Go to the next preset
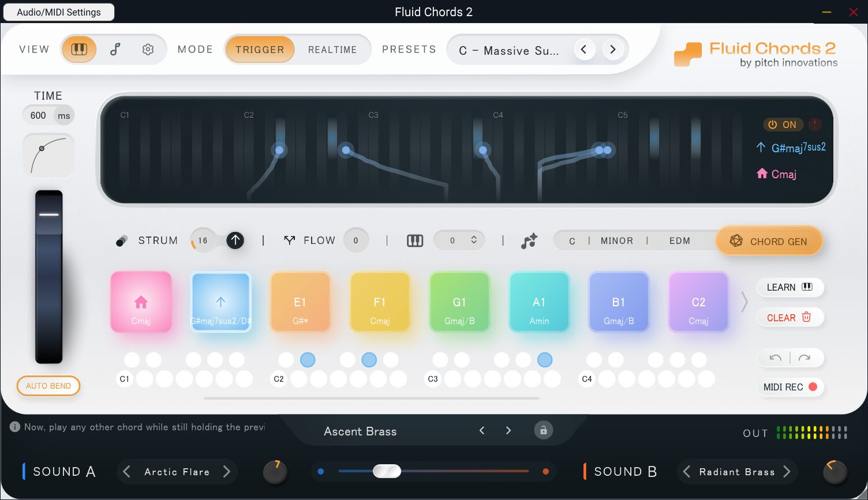This screenshot has height=500, width=868. 613,50
